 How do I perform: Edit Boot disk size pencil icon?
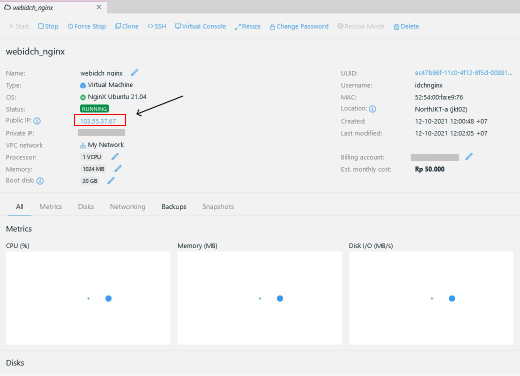coord(111,180)
